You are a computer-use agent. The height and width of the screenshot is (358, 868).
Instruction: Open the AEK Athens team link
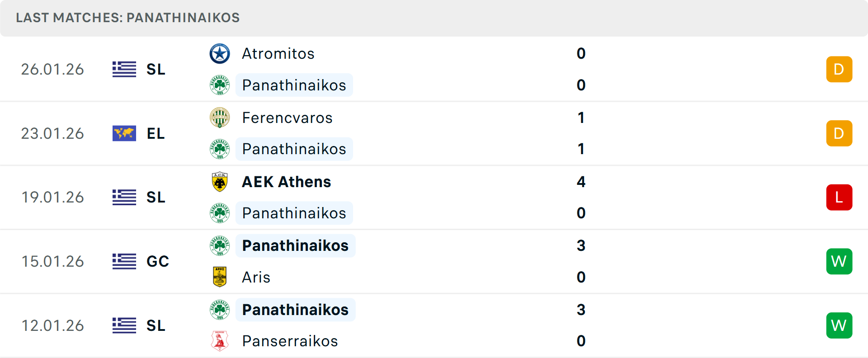coord(286,182)
